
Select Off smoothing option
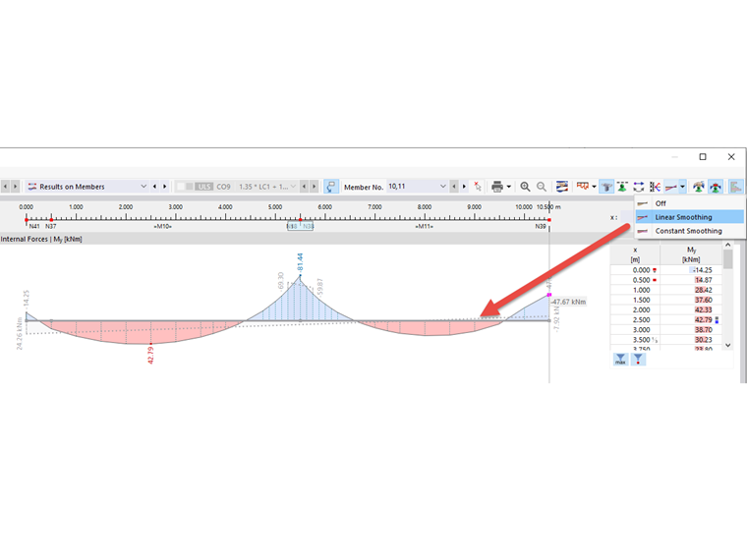(690, 203)
